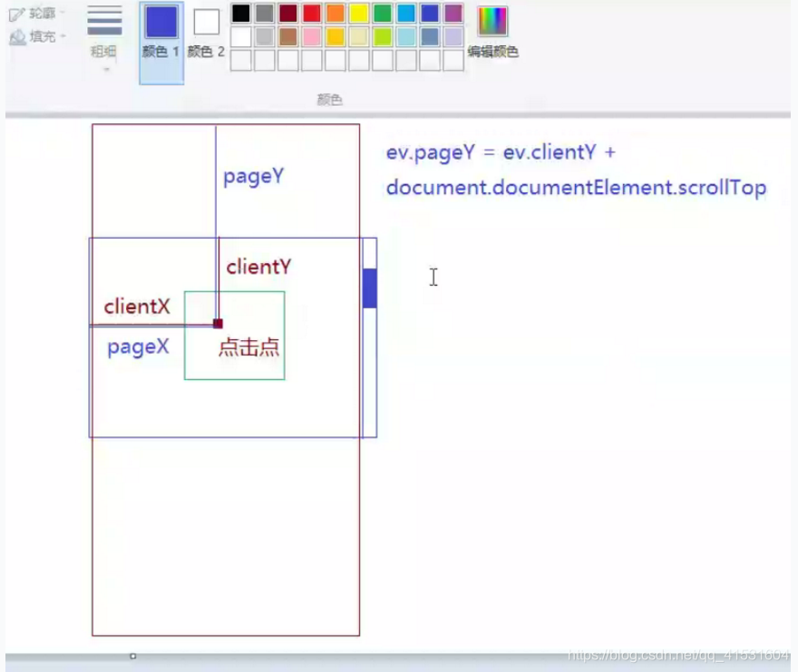The height and width of the screenshot is (672, 798).
Task: Pick the rose pink color swatch
Action: click(311, 36)
